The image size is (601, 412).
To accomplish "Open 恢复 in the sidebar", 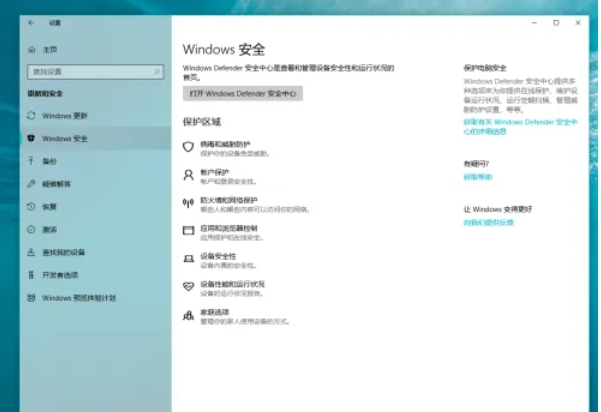I will pos(49,207).
